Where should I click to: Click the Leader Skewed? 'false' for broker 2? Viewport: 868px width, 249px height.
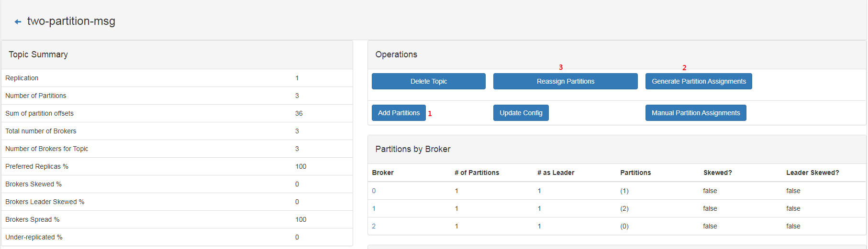point(793,226)
